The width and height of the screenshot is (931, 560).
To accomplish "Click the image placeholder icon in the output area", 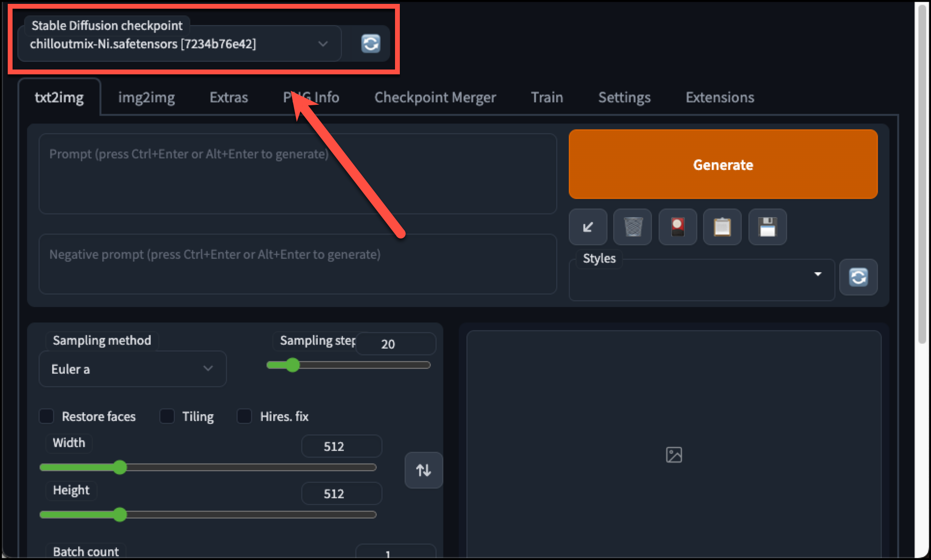I will pyautogui.click(x=674, y=455).
